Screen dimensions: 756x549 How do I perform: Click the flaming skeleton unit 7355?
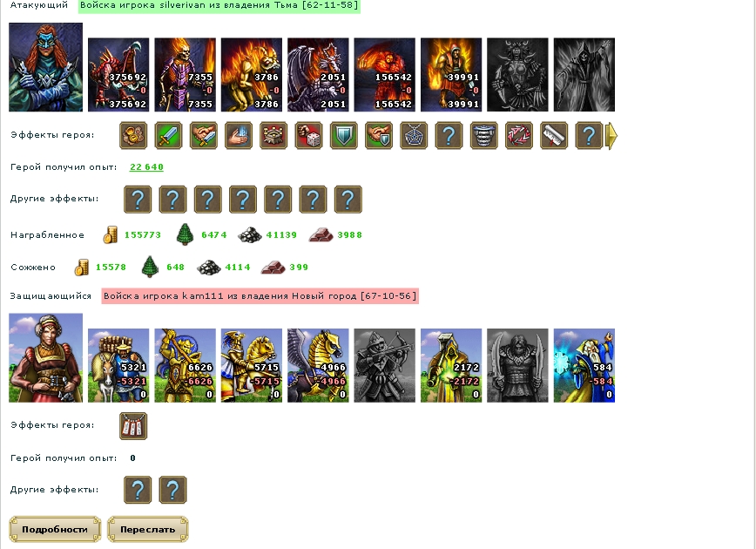[x=186, y=75]
